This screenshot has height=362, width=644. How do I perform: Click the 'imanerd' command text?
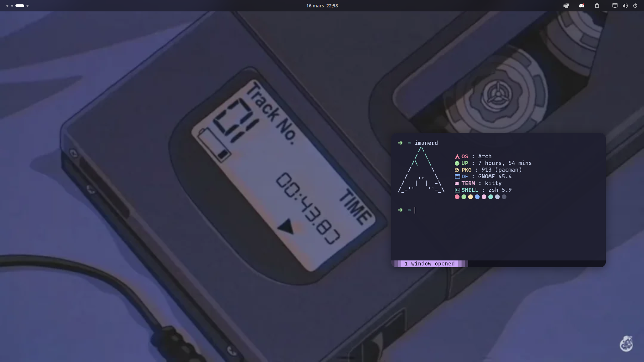[426, 143]
